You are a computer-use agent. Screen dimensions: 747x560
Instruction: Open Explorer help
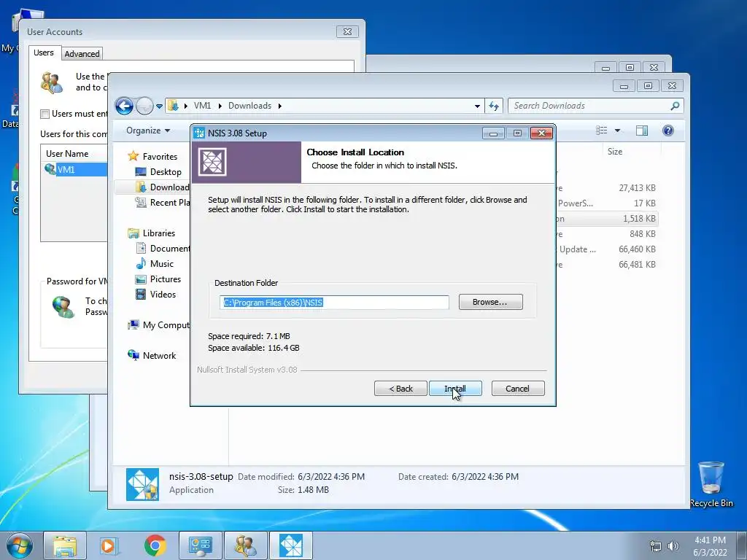(x=668, y=131)
